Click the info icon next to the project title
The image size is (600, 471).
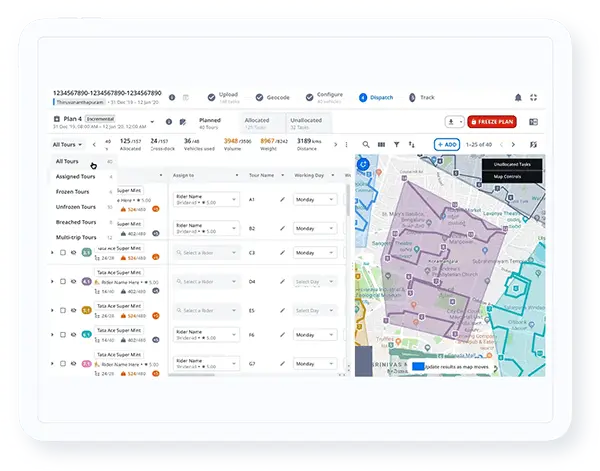pos(172,98)
